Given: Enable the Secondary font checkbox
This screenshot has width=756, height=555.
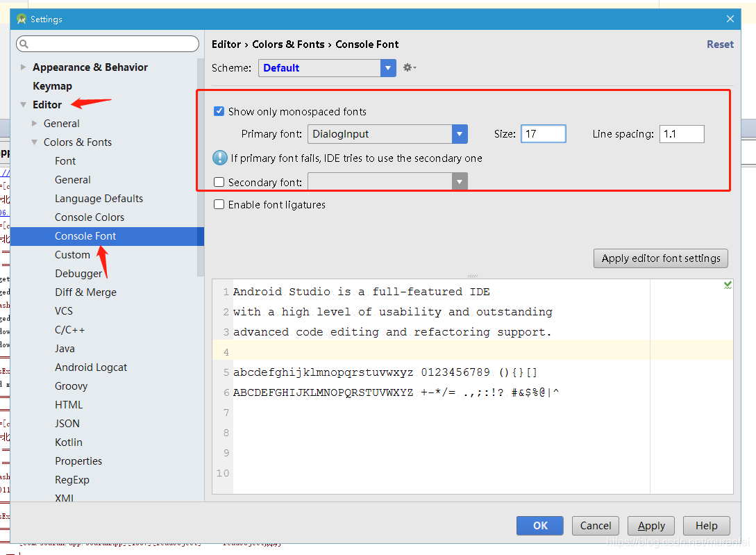Looking at the screenshot, I should click(219, 182).
